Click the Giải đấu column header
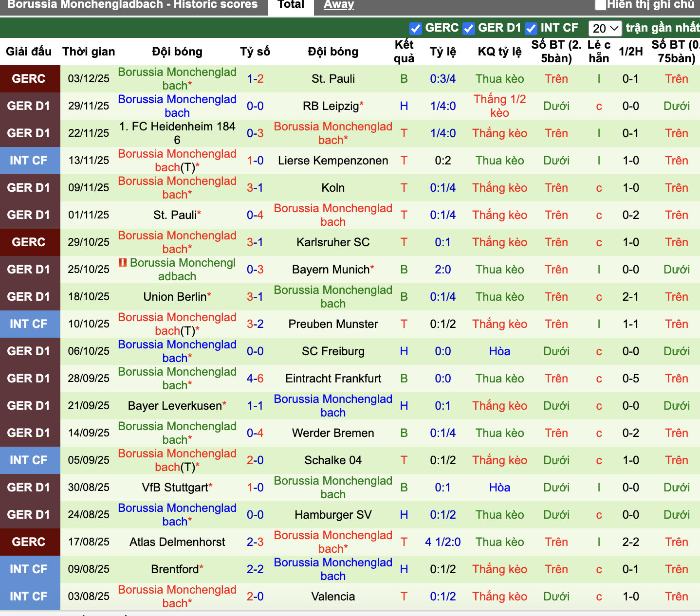 (29, 52)
